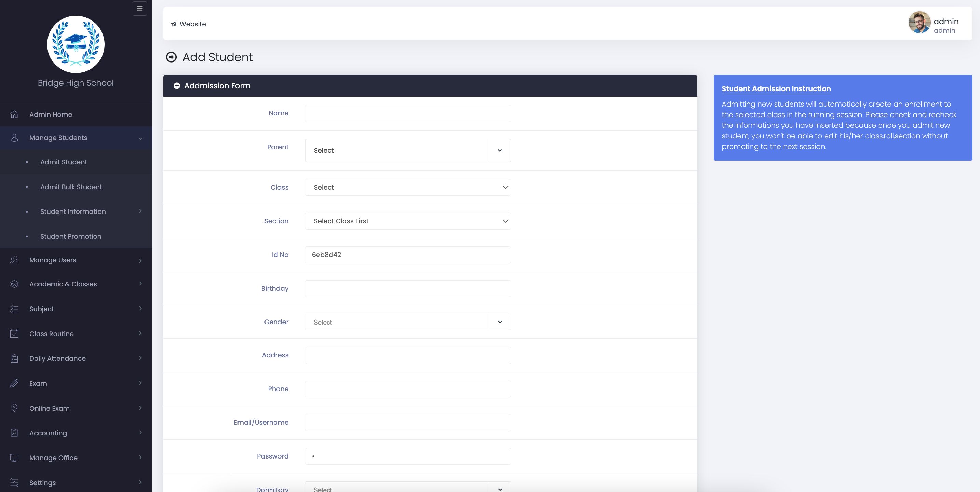Open the Class select dropdown
Viewport: 980px width, 492px height.
click(407, 187)
